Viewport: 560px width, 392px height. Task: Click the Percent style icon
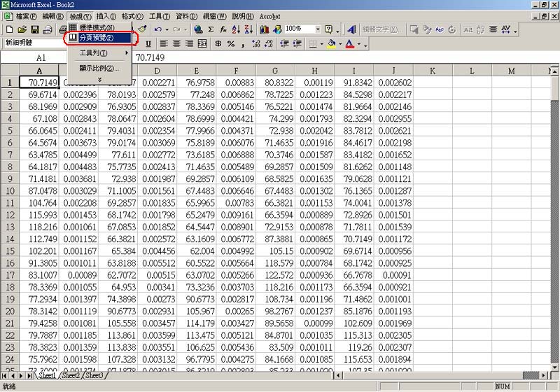[231, 43]
